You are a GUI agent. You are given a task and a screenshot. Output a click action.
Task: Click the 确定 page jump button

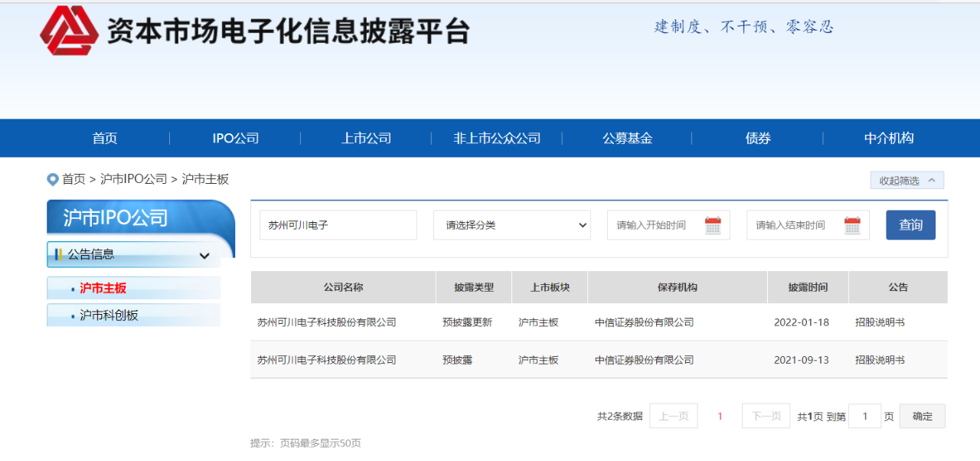tap(923, 416)
